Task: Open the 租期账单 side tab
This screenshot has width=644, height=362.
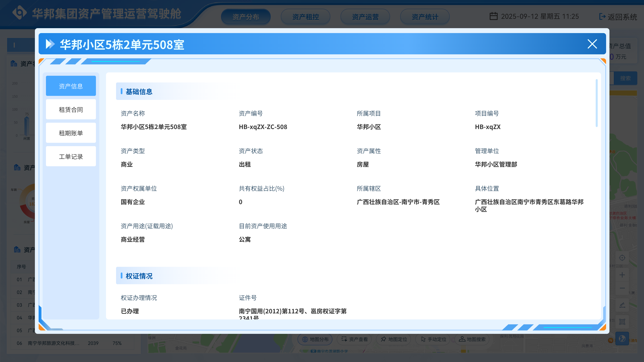Action: click(71, 133)
